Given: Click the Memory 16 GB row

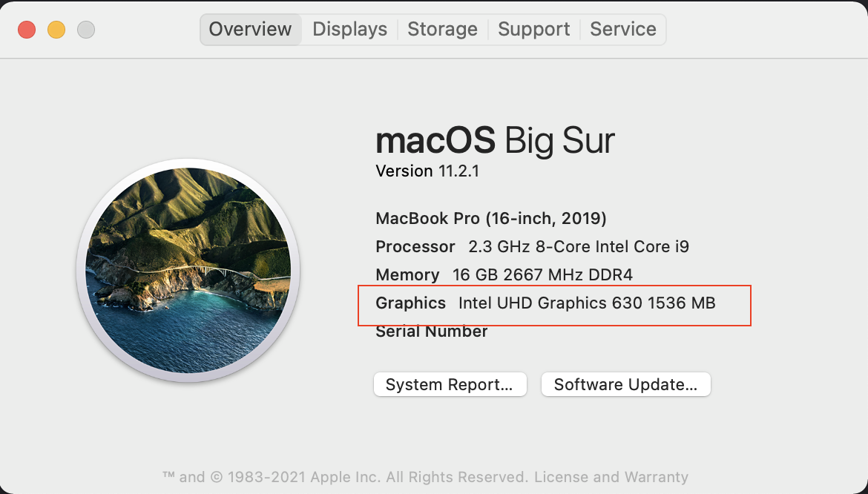Looking at the screenshot, I should click(x=504, y=275).
